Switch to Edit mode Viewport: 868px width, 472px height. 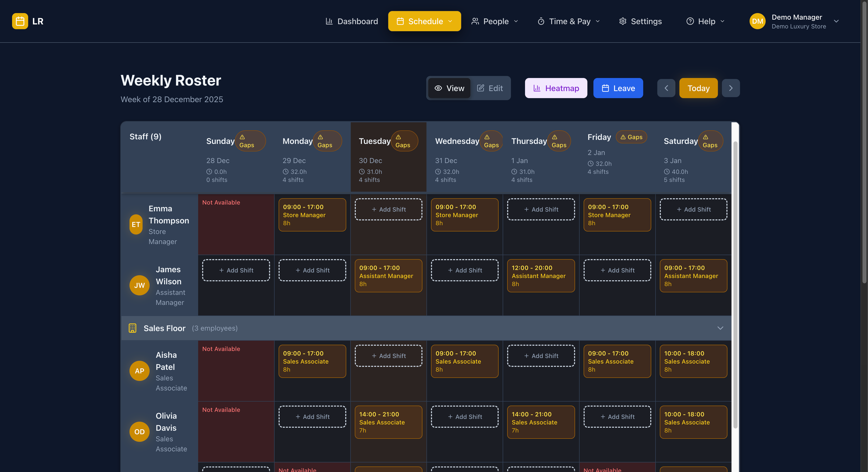490,88
